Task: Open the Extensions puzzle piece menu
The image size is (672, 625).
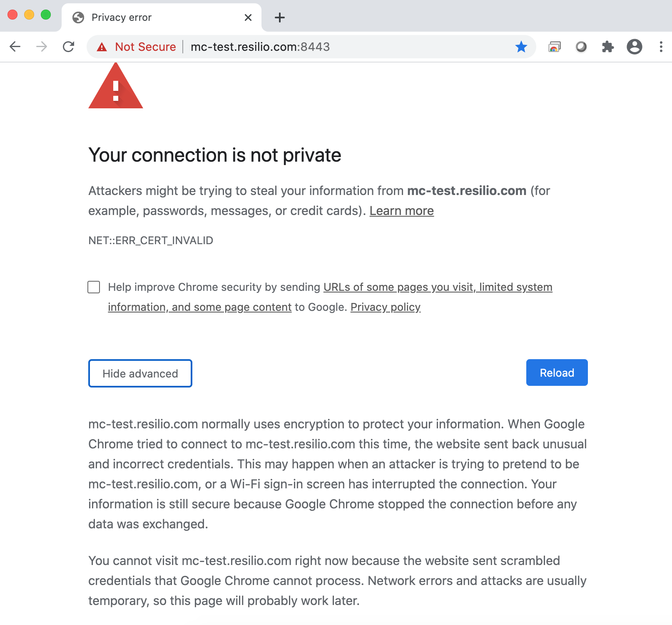Action: (x=607, y=47)
